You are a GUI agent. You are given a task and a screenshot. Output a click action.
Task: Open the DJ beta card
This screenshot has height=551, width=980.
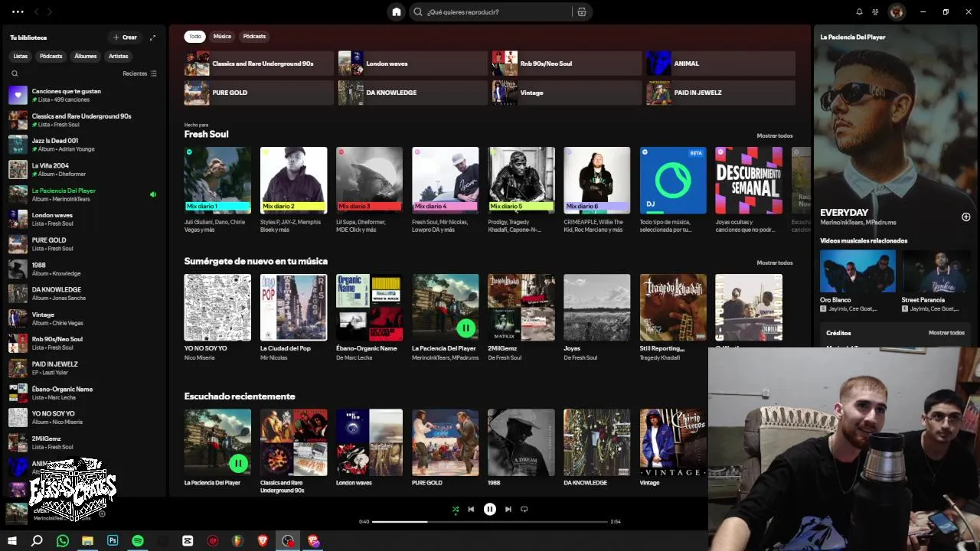673,190
